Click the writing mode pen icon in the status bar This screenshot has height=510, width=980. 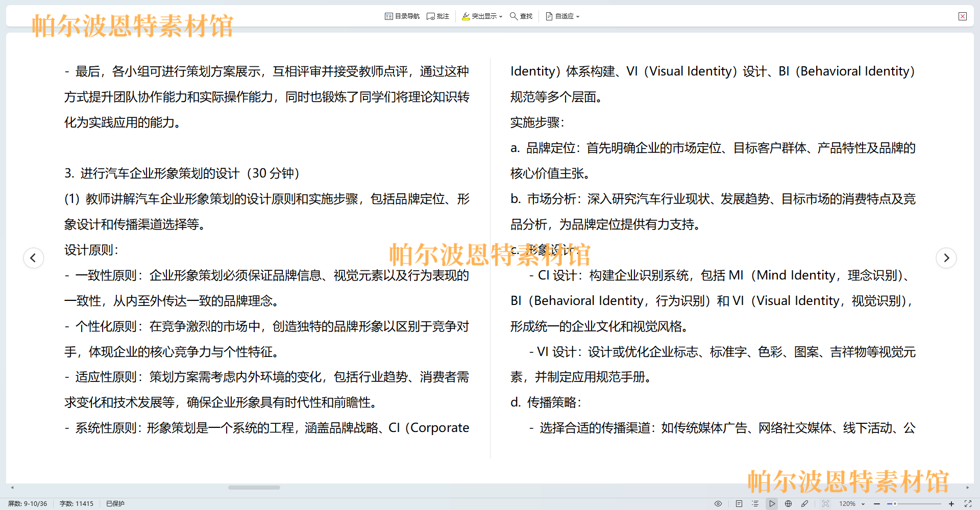pyautogui.click(x=805, y=503)
